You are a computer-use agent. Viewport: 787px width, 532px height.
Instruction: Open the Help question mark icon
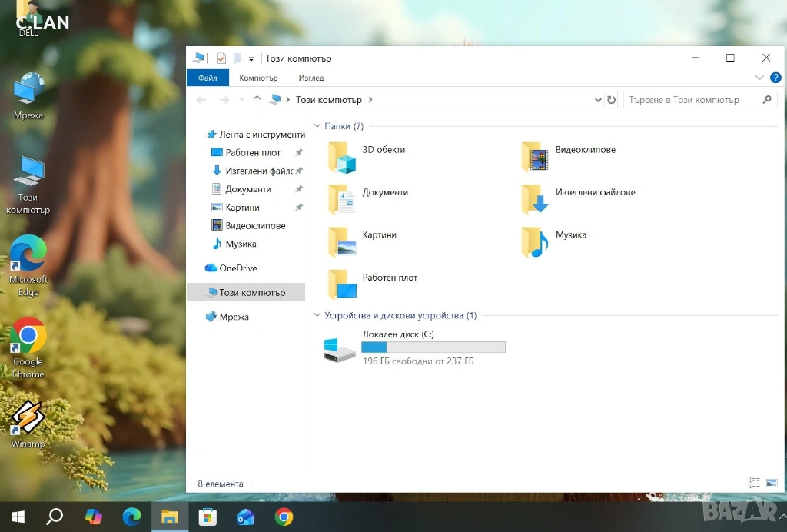775,78
